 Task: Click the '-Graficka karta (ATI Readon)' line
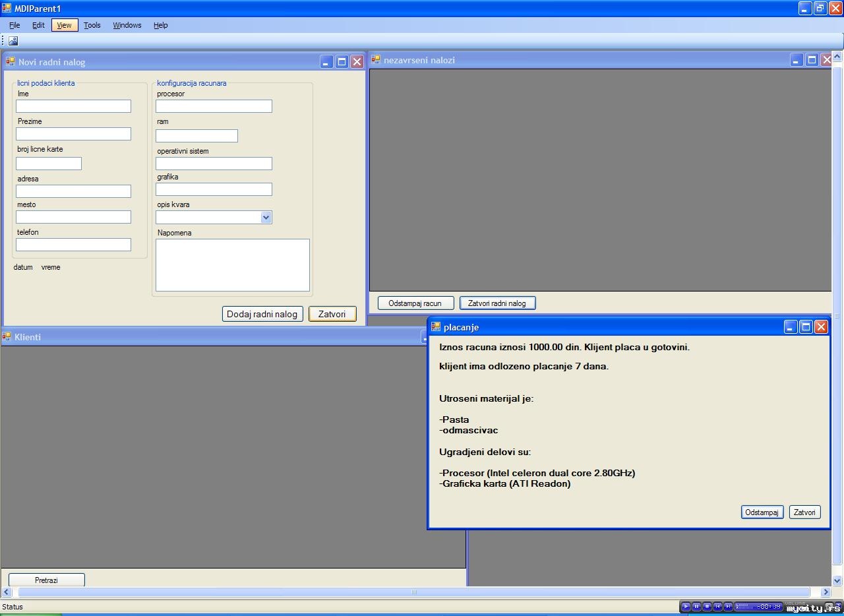(505, 483)
